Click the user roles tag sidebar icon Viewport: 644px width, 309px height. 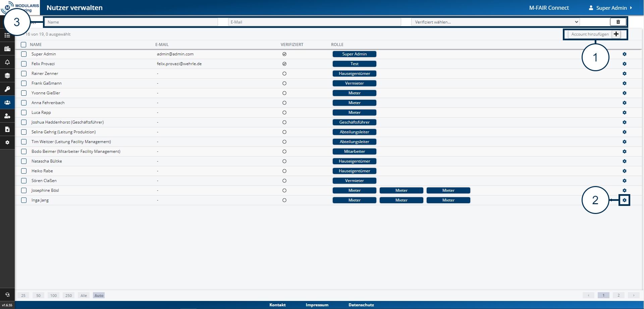[x=7, y=116]
